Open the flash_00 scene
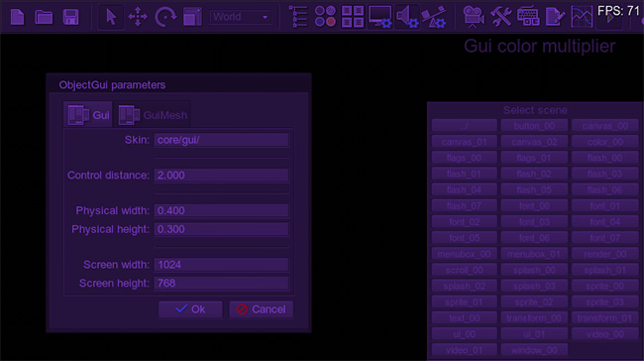Image resolution: width=644 pixels, height=361 pixels. tap(605, 158)
